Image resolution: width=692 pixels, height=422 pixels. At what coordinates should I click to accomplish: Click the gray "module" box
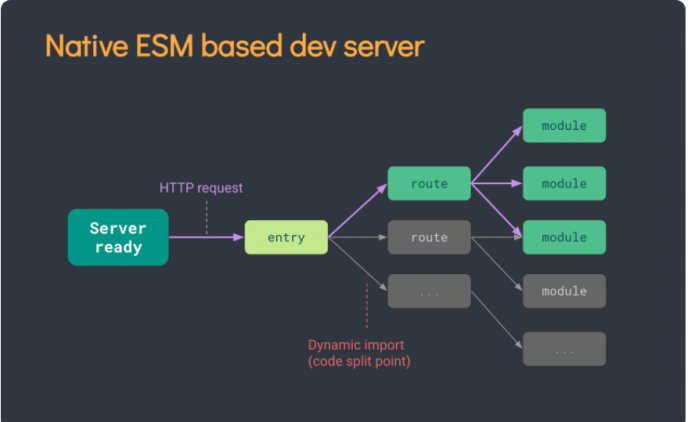click(x=564, y=291)
